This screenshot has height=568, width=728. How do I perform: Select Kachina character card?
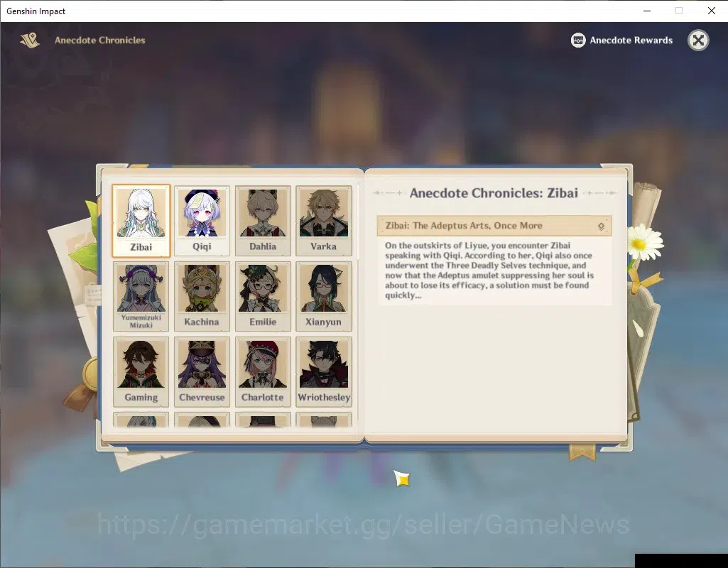[x=202, y=296]
